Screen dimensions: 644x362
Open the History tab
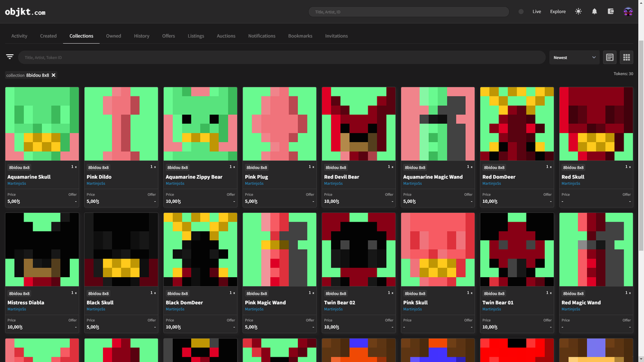pos(142,36)
